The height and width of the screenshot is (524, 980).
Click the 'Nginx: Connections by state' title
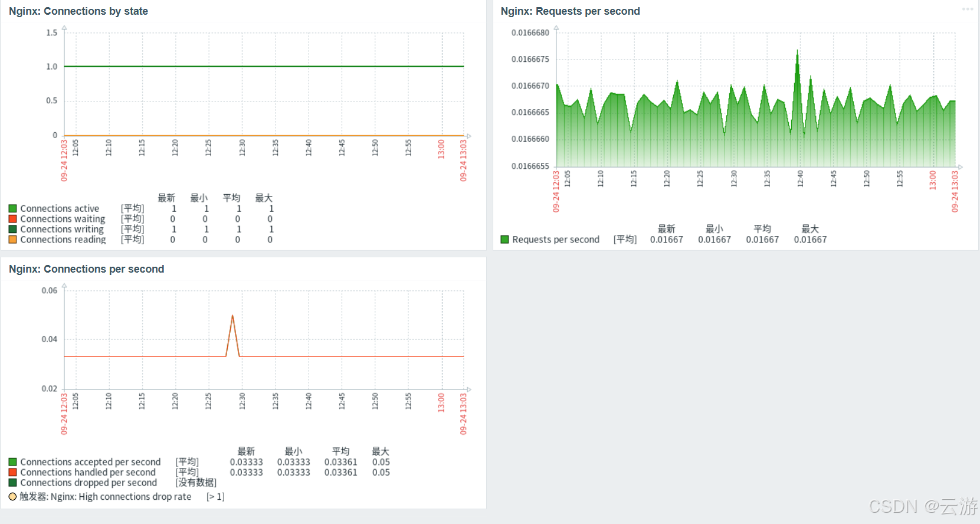(78, 11)
